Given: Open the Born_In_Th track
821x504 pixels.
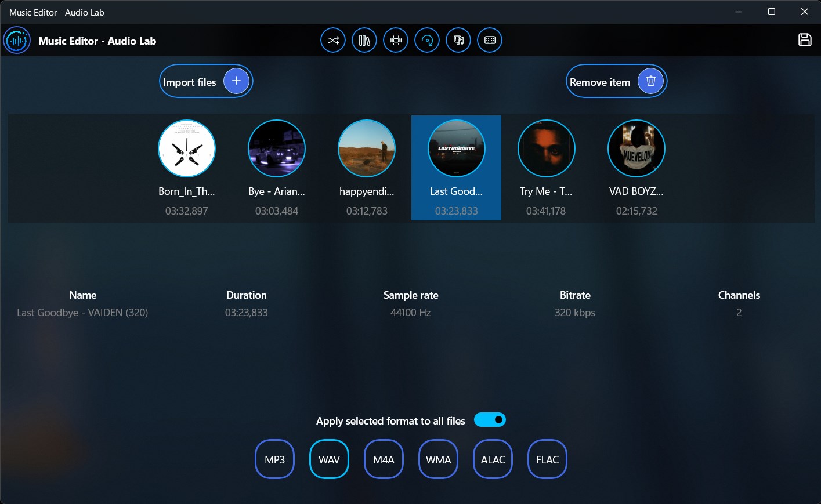Looking at the screenshot, I should pos(186,148).
